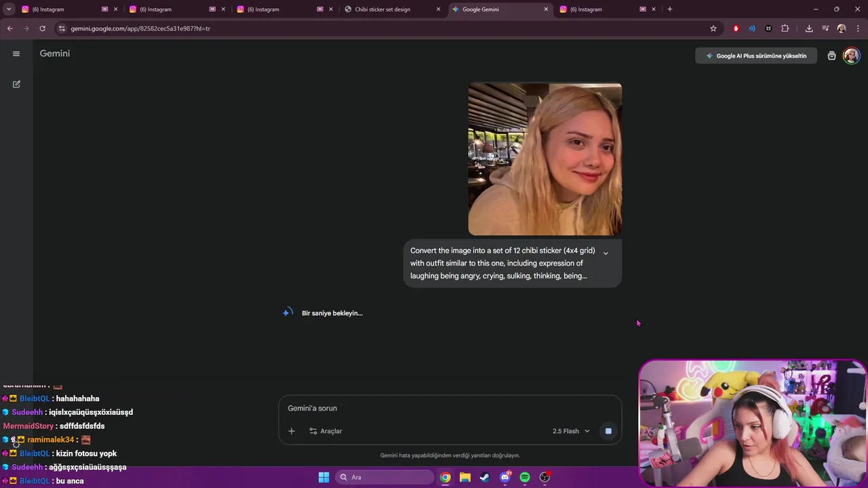Stop the response generation
This screenshot has width=868, height=488.
click(608, 431)
